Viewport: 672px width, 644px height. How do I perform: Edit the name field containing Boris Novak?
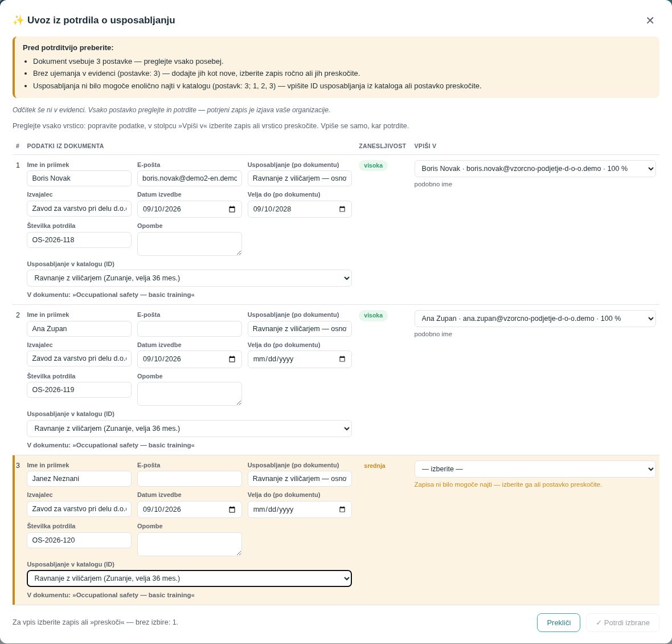(79, 178)
